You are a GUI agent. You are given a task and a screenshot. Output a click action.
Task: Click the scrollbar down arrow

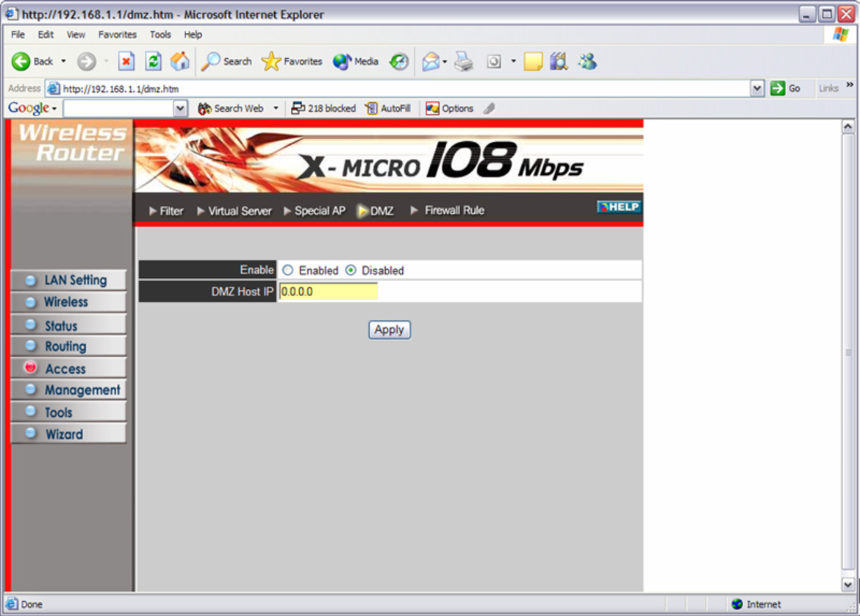(x=848, y=584)
